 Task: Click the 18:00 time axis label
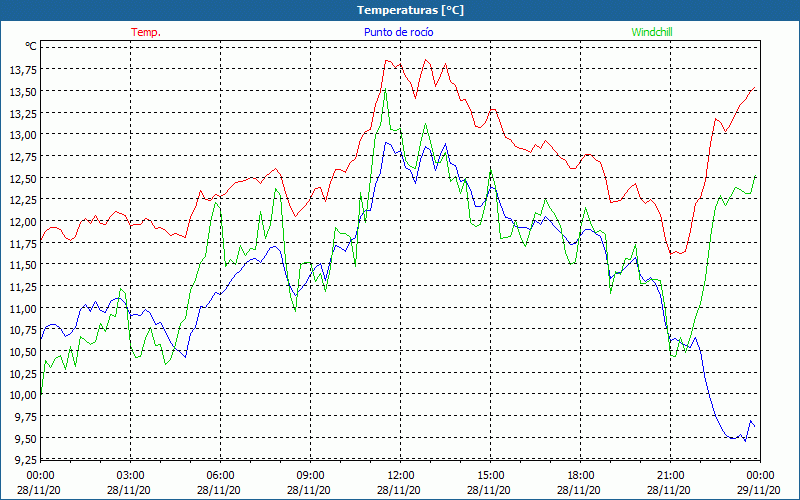(x=581, y=476)
